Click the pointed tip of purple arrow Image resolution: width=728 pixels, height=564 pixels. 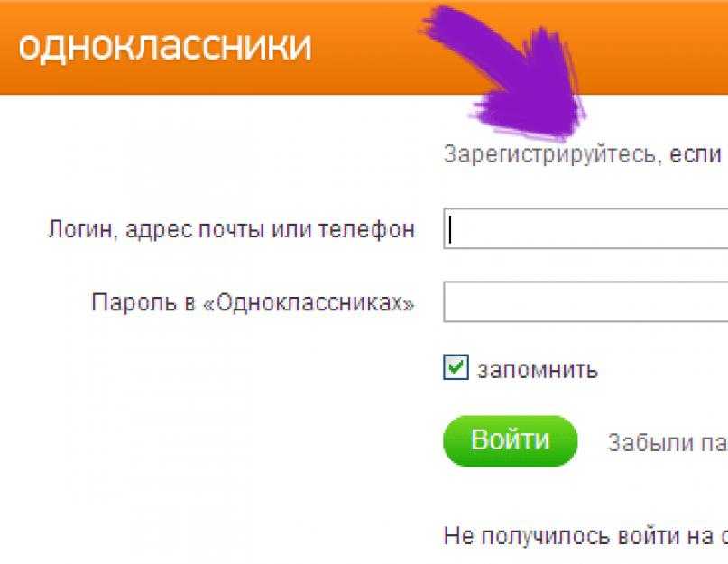coord(564,134)
